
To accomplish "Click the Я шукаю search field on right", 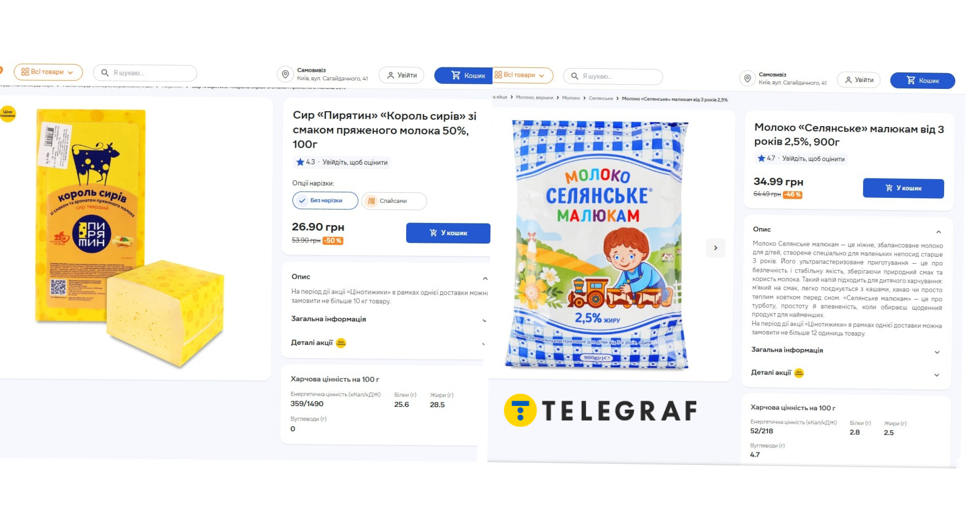I will (x=613, y=76).
